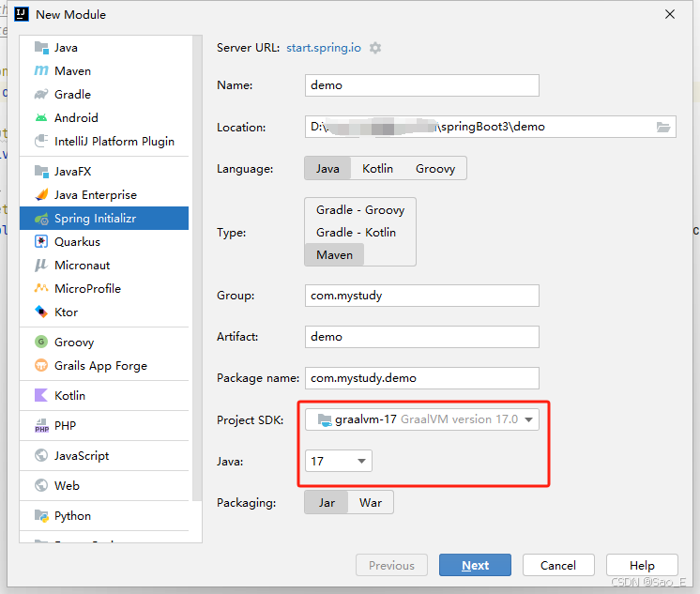Choose Gradle - Groovy project type
The image size is (700, 594).
coord(360,210)
